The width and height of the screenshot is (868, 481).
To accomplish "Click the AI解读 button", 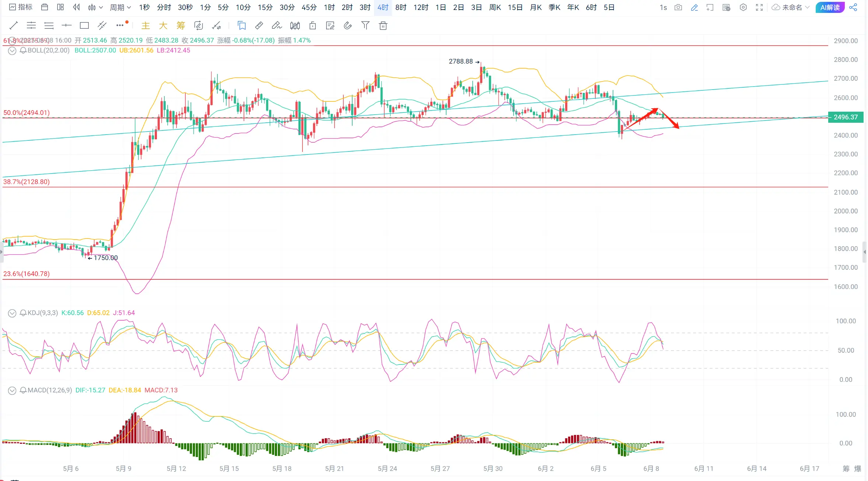I will pos(830,7).
